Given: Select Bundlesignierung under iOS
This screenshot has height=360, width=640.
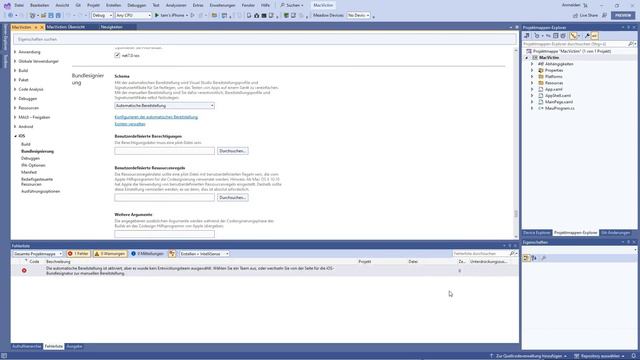Looking at the screenshot, I should (x=37, y=151).
